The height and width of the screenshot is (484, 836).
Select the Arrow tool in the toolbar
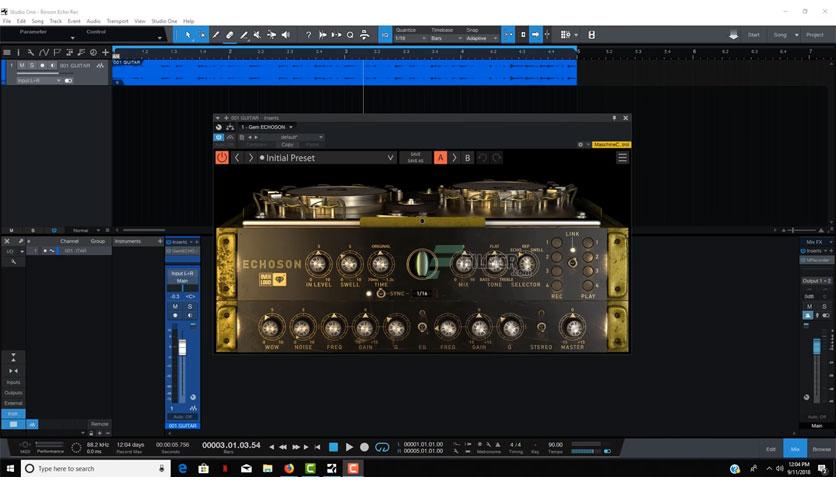[188, 35]
